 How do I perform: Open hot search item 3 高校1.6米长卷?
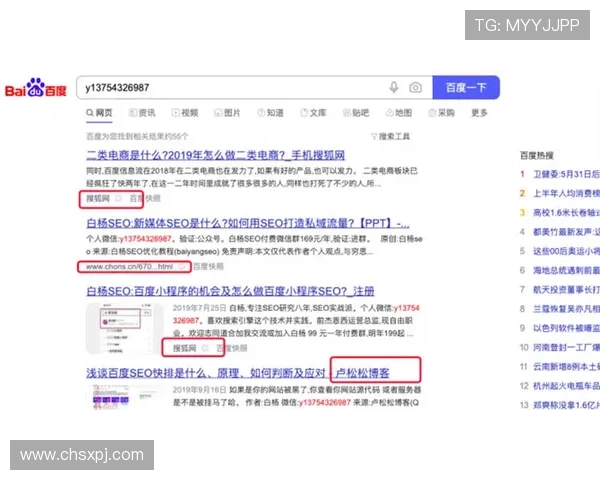[x=566, y=212]
